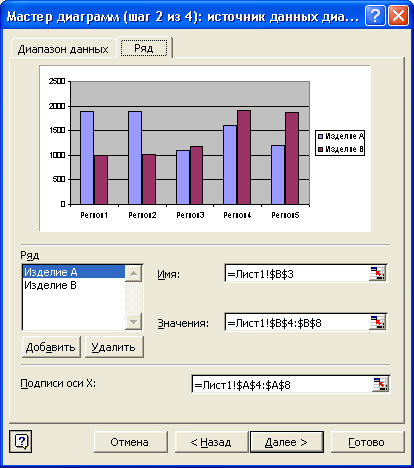Click Изделие B legend color swatch
Image resolution: width=414 pixels, height=468 pixels.
(x=321, y=149)
